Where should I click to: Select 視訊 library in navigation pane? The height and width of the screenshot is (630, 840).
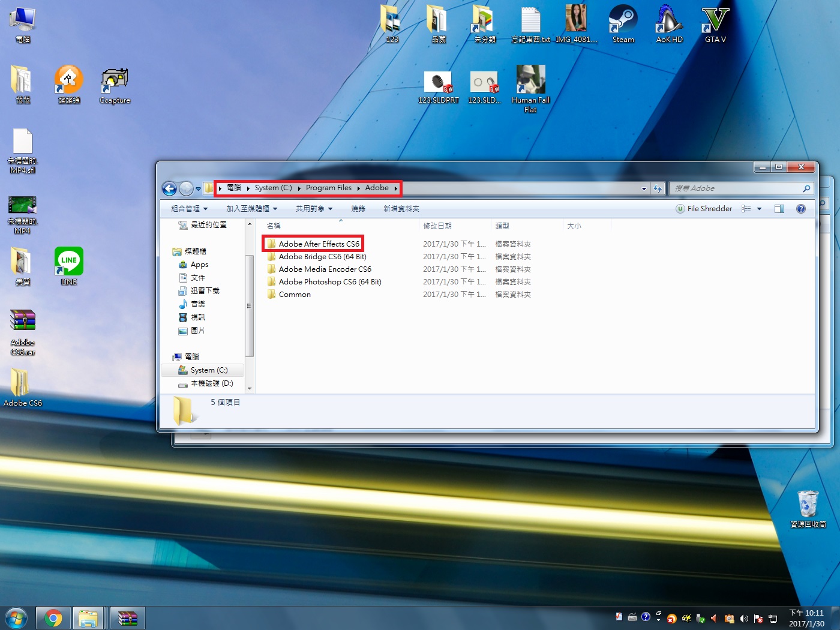click(192, 317)
